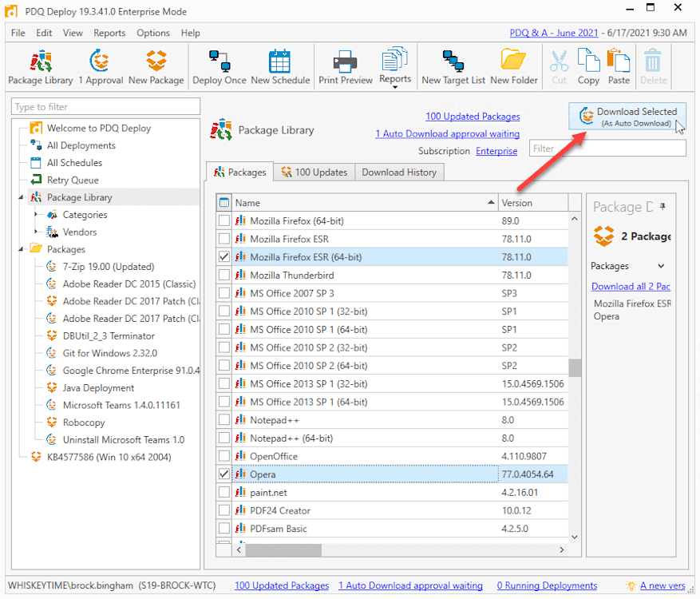
Task: Open Package Library from toolbar
Action: pos(41,67)
